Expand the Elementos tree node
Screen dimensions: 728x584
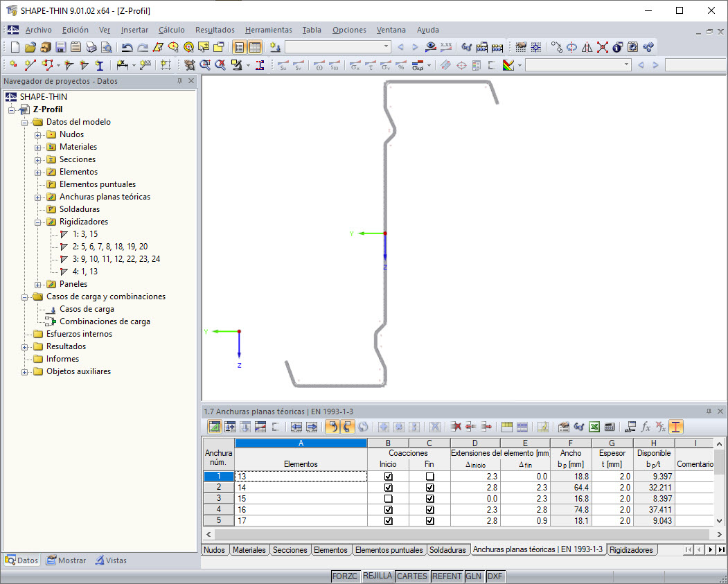tap(37, 172)
